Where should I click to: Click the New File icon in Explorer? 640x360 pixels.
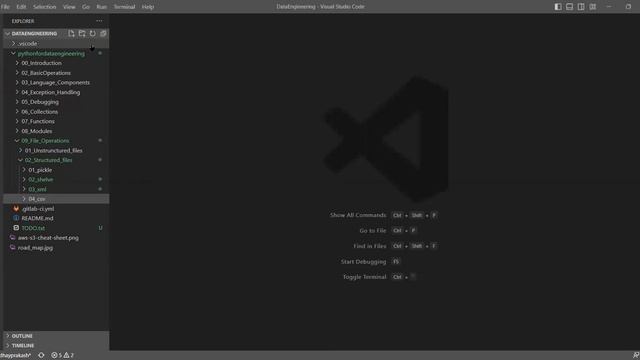(71, 33)
